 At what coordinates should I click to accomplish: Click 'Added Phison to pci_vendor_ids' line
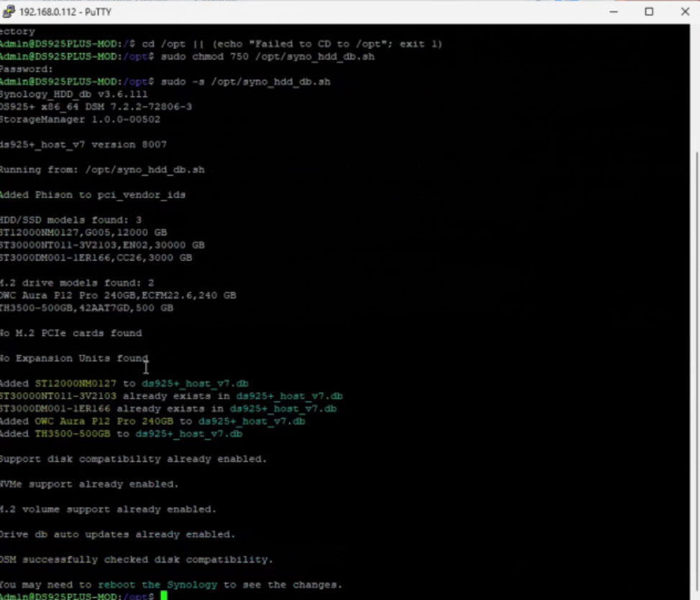pyautogui.click(x=92, y=195)
